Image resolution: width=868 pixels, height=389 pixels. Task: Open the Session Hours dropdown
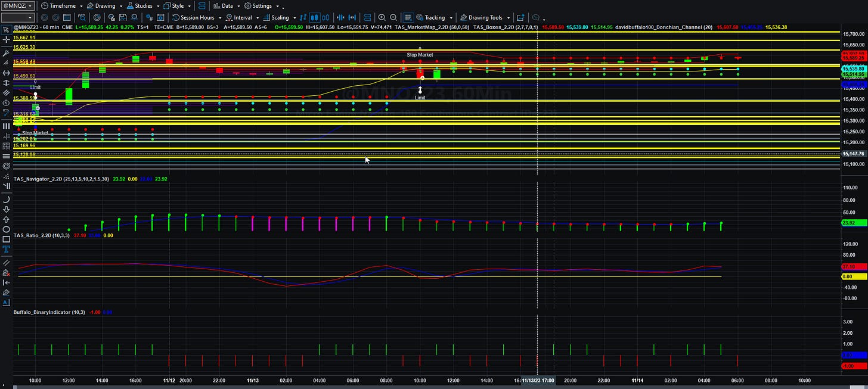click(x=197, y=17)
